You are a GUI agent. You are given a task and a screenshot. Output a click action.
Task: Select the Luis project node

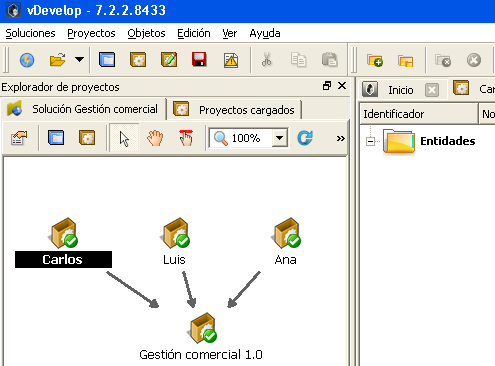(176, 233)
